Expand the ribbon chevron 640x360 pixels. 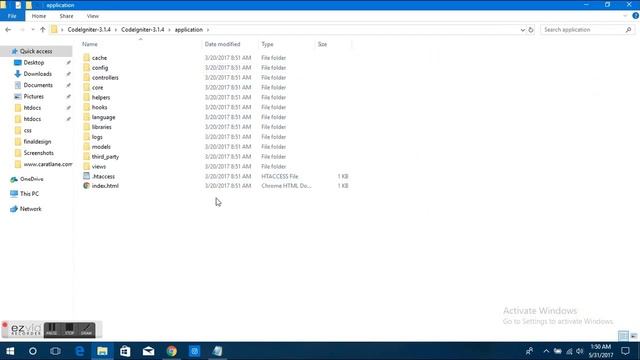point(625,16)
